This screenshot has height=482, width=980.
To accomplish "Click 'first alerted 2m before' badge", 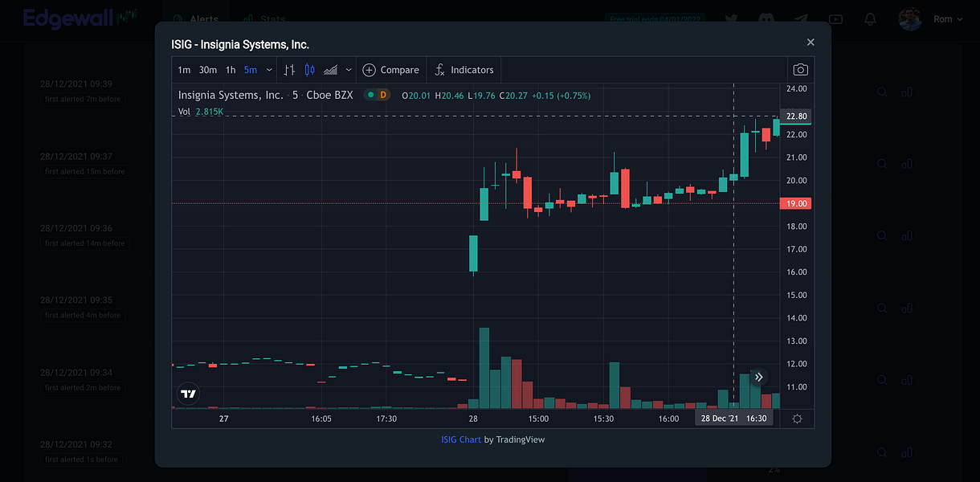I will point(83,387).
